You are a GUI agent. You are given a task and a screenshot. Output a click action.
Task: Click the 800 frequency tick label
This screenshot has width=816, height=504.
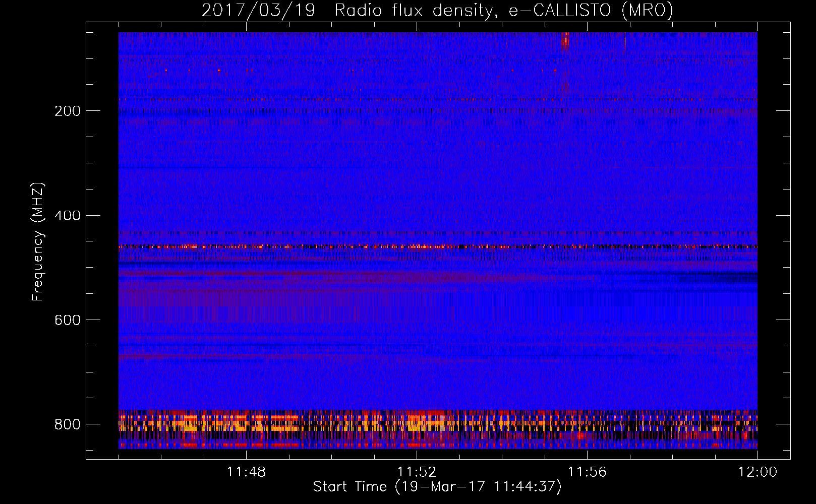click(x=68, y=424)
